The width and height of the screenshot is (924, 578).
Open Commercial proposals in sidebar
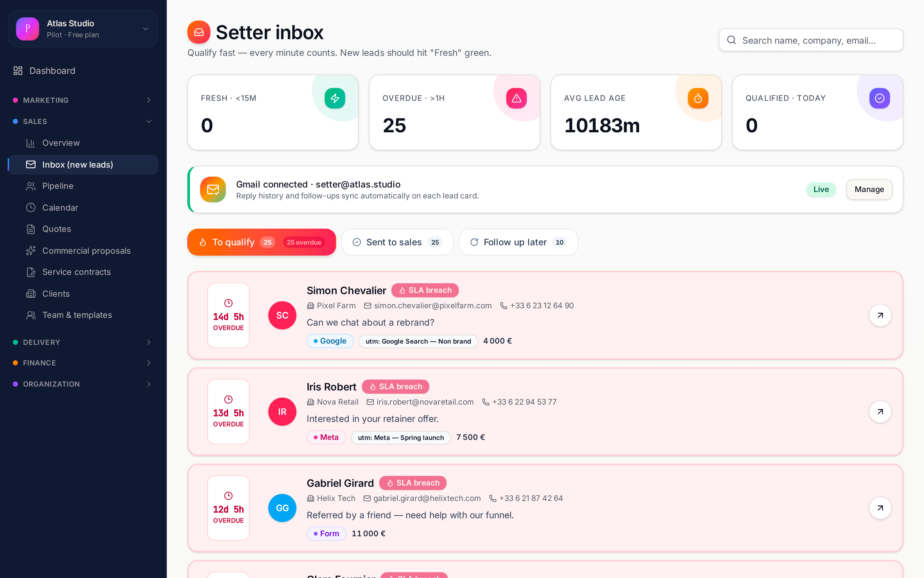83,251
